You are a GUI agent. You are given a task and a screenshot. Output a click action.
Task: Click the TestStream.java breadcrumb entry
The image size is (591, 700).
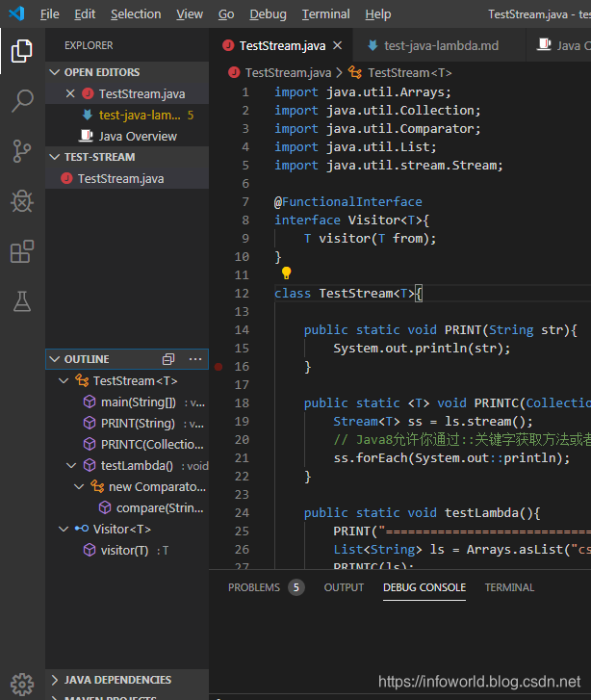pos(288,73)
